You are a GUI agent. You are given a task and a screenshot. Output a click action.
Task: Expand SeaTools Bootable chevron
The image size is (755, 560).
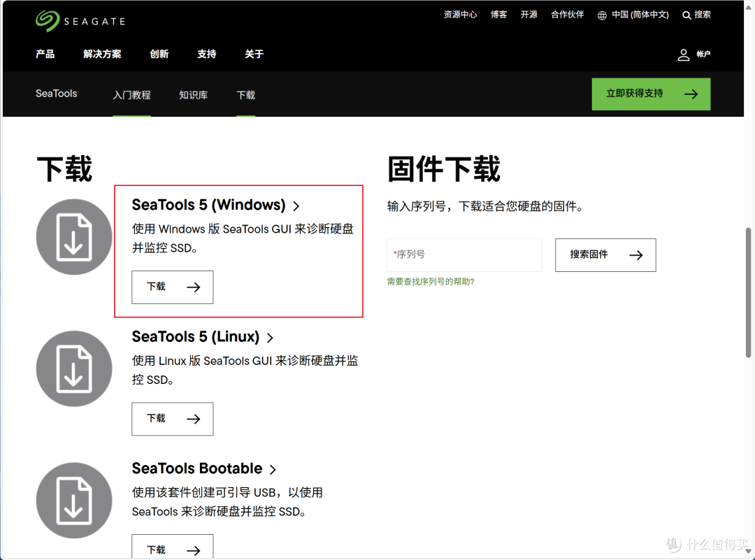(273, 470)
